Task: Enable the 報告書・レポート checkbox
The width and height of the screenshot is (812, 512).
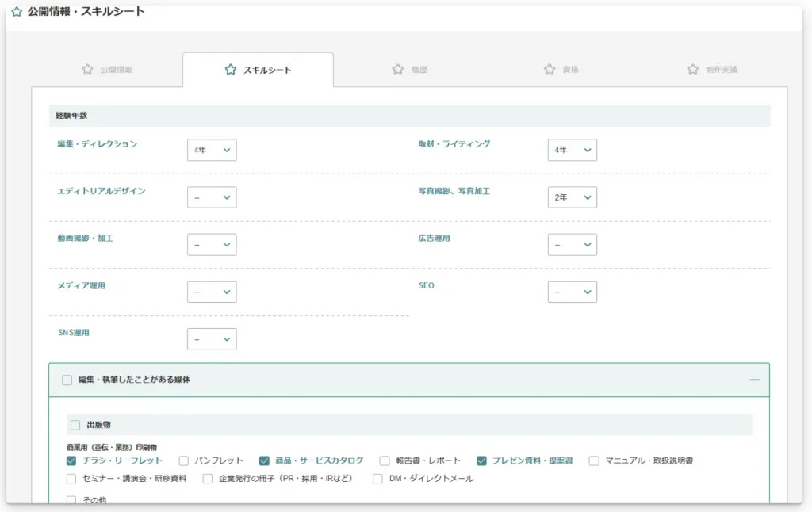Action: coord(385,460)
